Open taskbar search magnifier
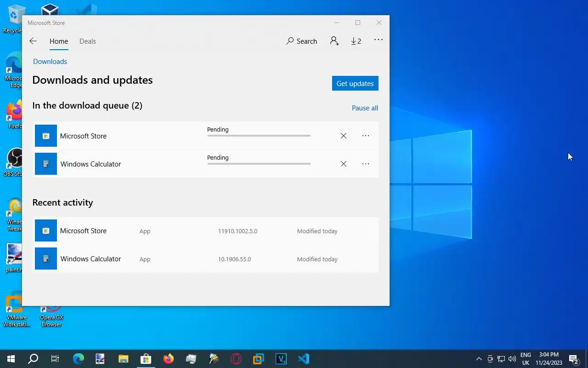Viewport: 588px width, 368px height. (33, 359)
